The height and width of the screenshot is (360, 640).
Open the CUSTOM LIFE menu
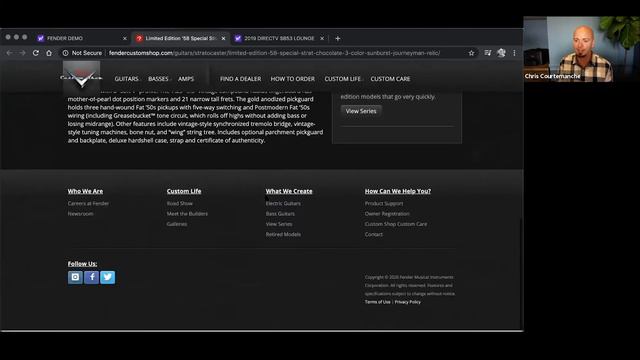point(342,79)
